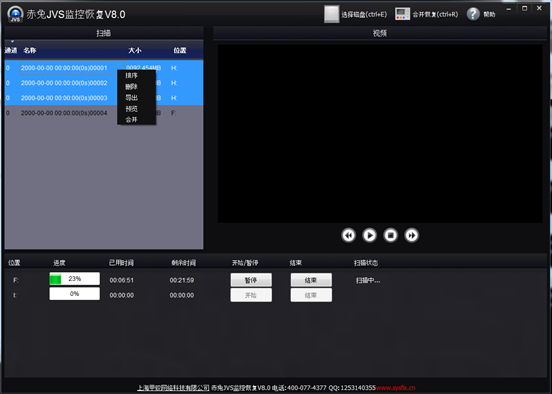Select 导出 in the context menu
Image resolution: width=552 pixels, height=394 pixels.
(131, 98)
